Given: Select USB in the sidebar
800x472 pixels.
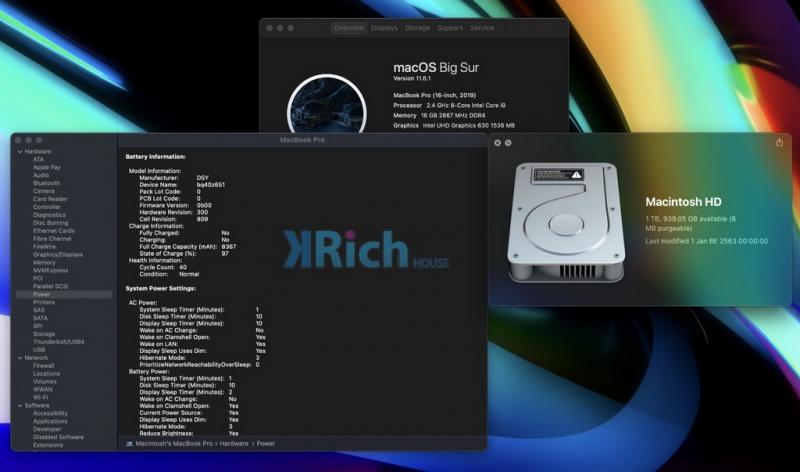Looking at the screenshot, I should (39, 350).
